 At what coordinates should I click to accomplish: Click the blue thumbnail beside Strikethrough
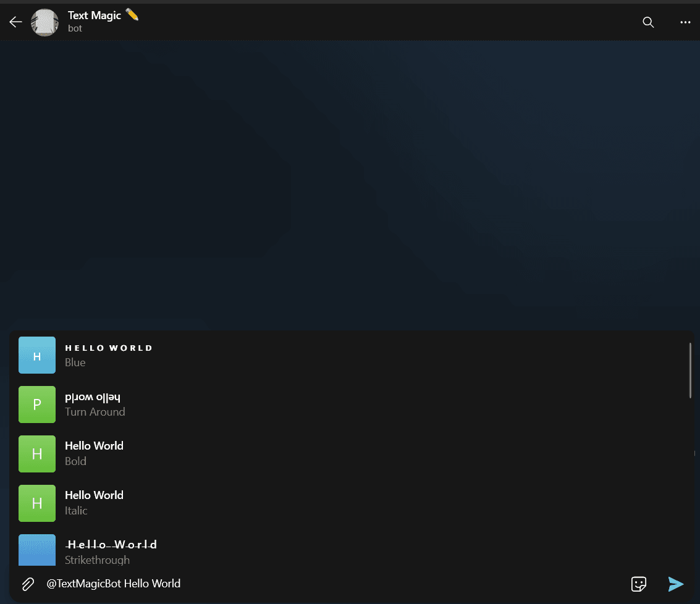click(37, 550)
